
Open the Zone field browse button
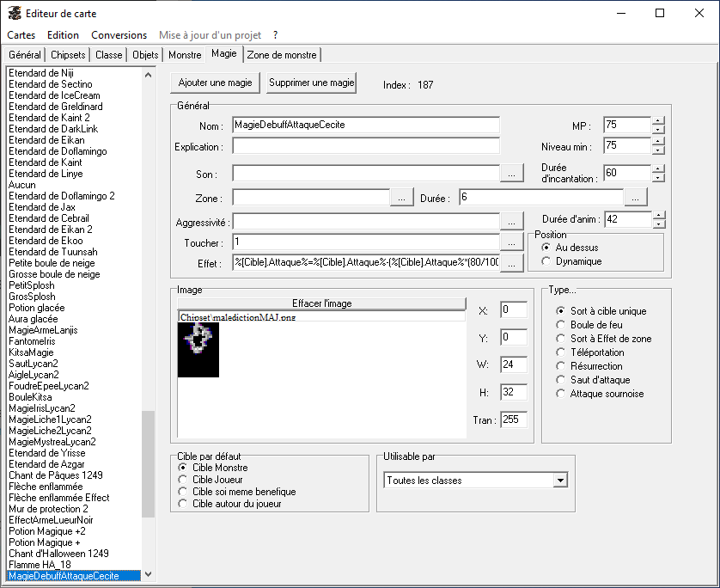[401, 198]
